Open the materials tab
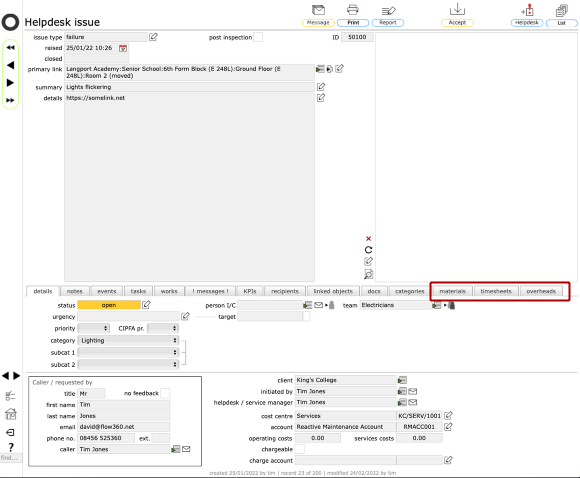 pos(452,291)
